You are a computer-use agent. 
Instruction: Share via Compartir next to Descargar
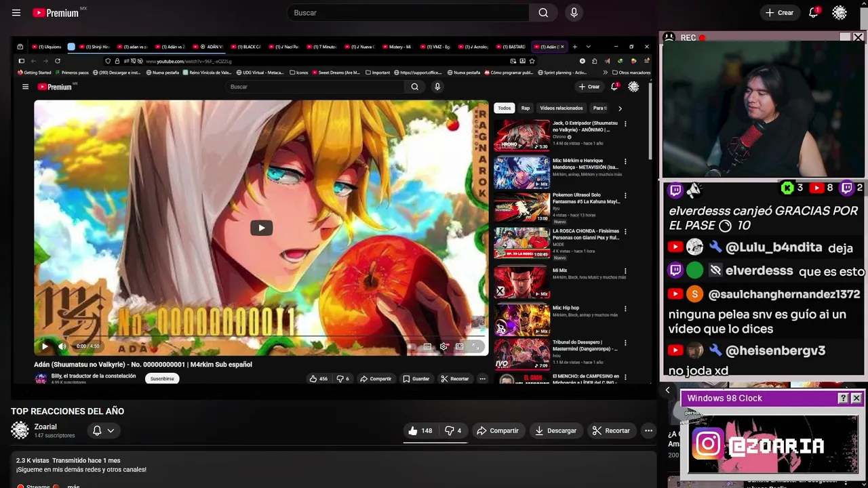point(497,430)
